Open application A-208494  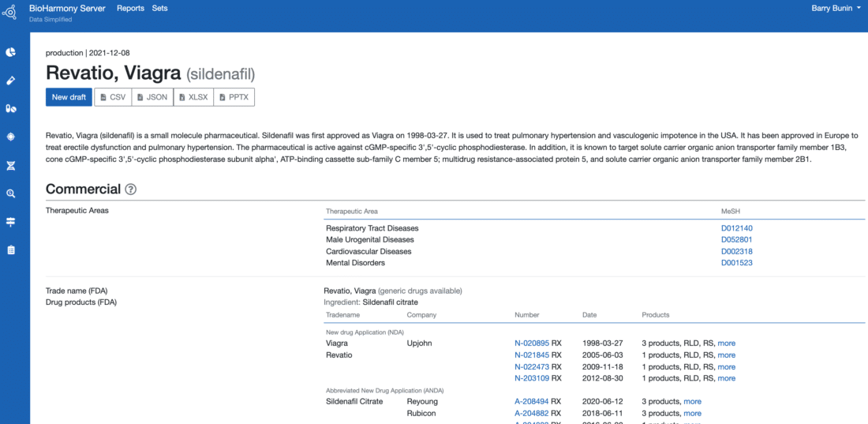tap(531, 402)
